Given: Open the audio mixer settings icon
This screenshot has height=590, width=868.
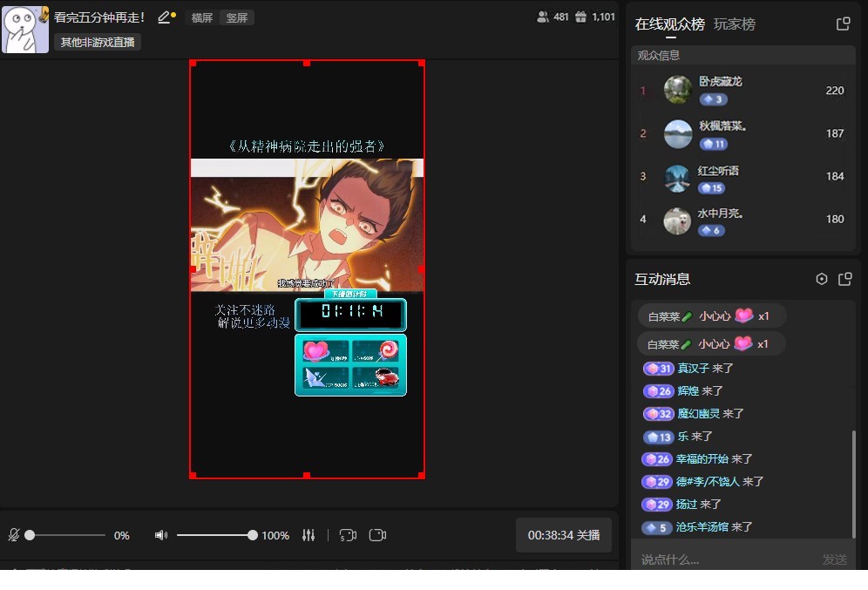Looking at the screenshot, I should 309,535.
